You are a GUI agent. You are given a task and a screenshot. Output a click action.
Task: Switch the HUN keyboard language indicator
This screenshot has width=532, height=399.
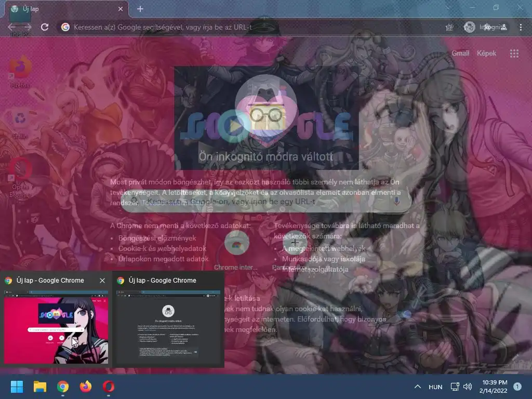tap(435, 387)
